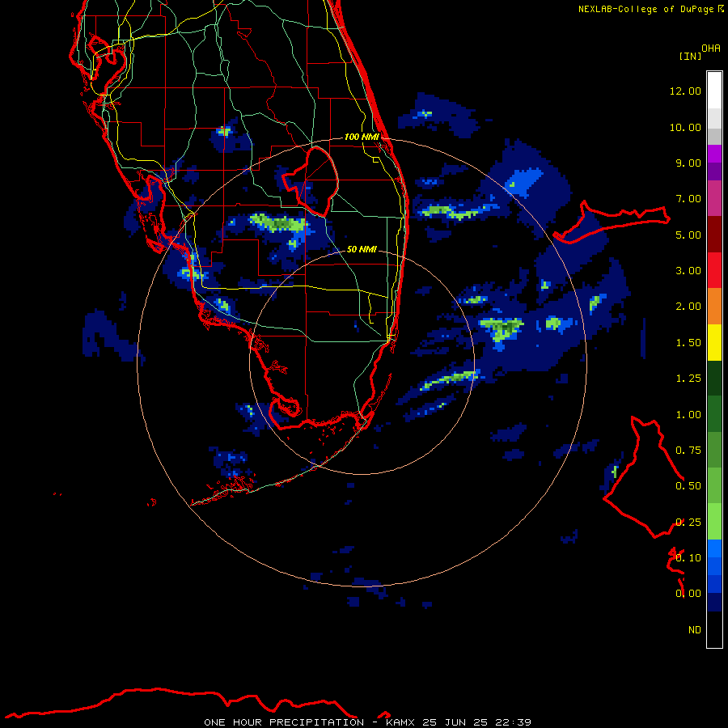Click the ND legend label
This screenshot has height=728, width=728.
pyautogui.click(x=695, y=630)
